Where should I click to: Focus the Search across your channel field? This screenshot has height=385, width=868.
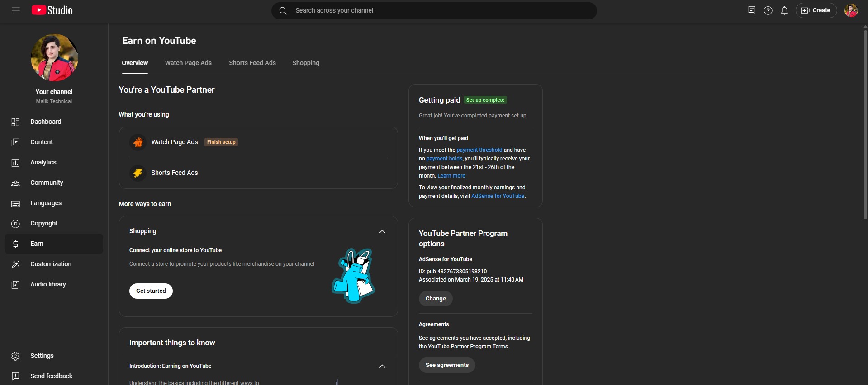tap(434, 10)
